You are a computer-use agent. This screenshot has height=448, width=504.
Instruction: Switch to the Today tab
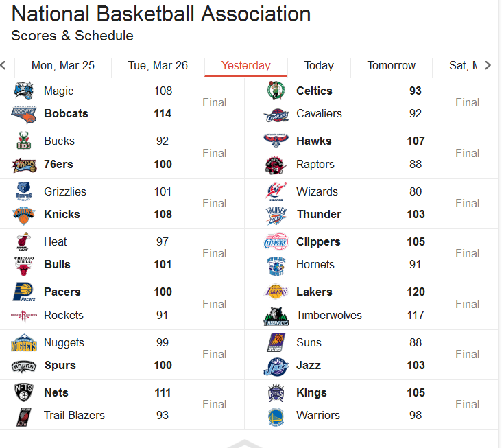click(319, 66)
